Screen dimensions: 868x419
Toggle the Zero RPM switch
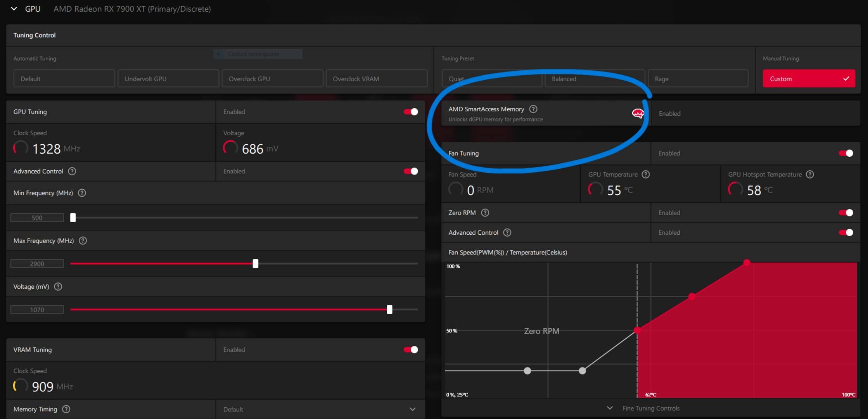pyautogui.click(x=846, y=213)
